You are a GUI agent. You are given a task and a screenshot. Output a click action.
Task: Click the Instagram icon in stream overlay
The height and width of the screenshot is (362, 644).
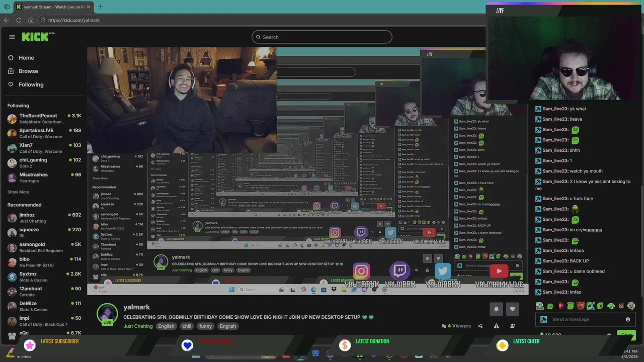point(361,271)
